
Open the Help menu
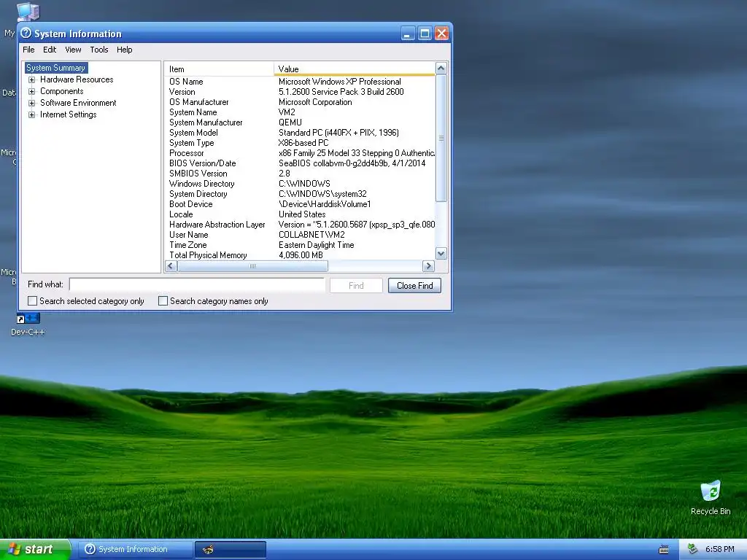(124, 50)
